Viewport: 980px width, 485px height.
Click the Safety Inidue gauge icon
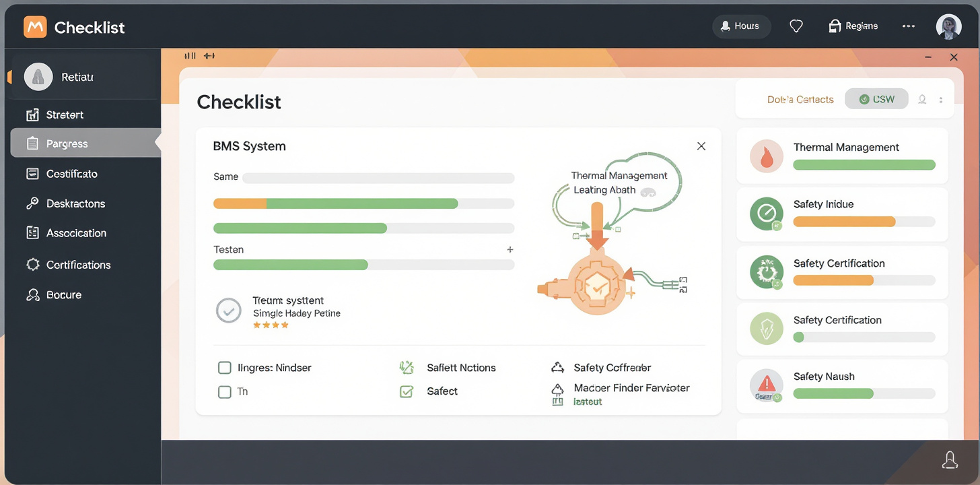766,214
